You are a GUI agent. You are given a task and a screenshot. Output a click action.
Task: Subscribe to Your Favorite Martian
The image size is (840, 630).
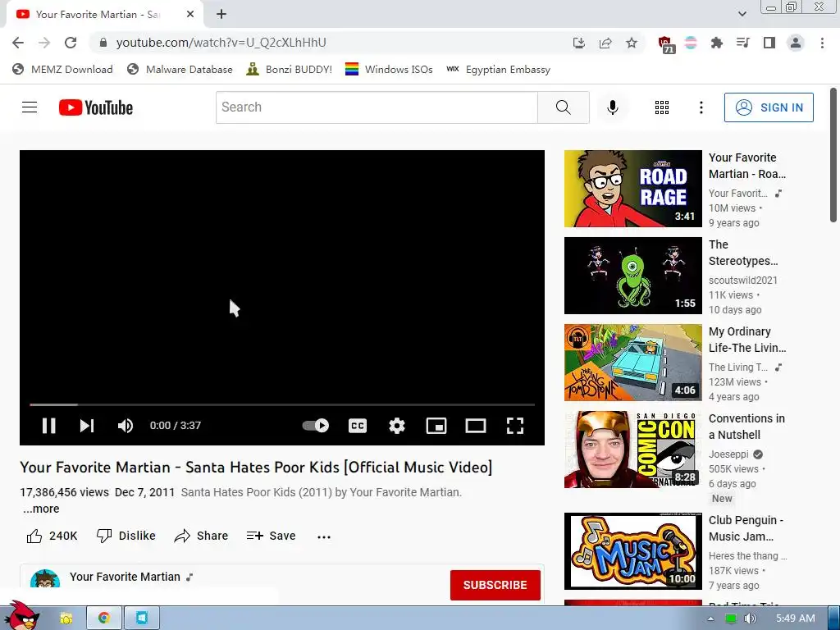pos(495,585)
